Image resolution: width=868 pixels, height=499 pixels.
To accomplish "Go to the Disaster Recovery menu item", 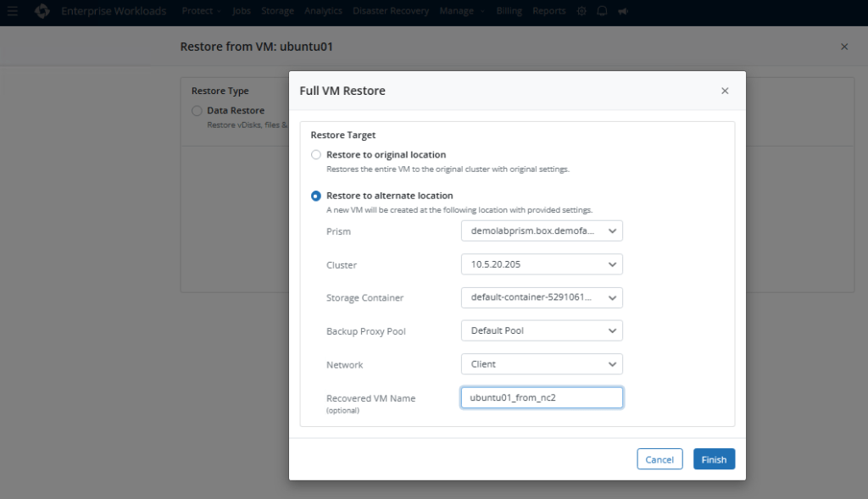I will coord(391,12).
